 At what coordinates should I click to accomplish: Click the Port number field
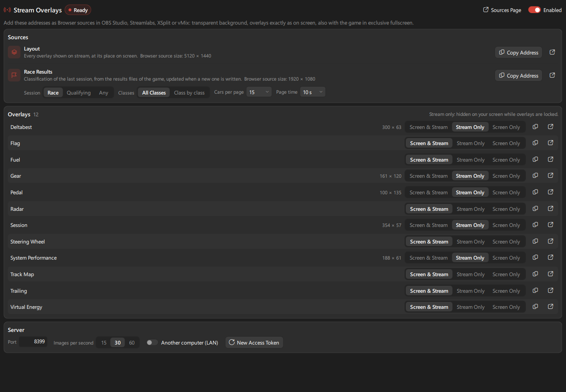(33, 342)
